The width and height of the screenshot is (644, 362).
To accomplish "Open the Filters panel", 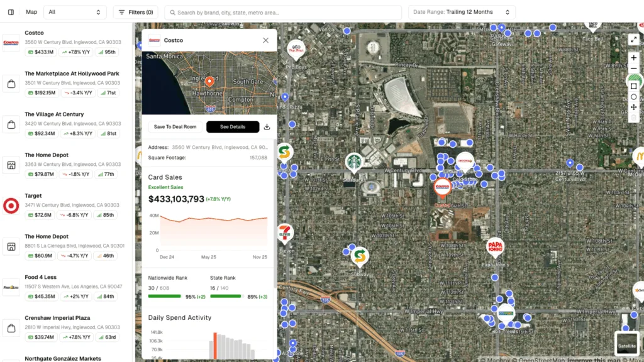I will tap(135, 11).
